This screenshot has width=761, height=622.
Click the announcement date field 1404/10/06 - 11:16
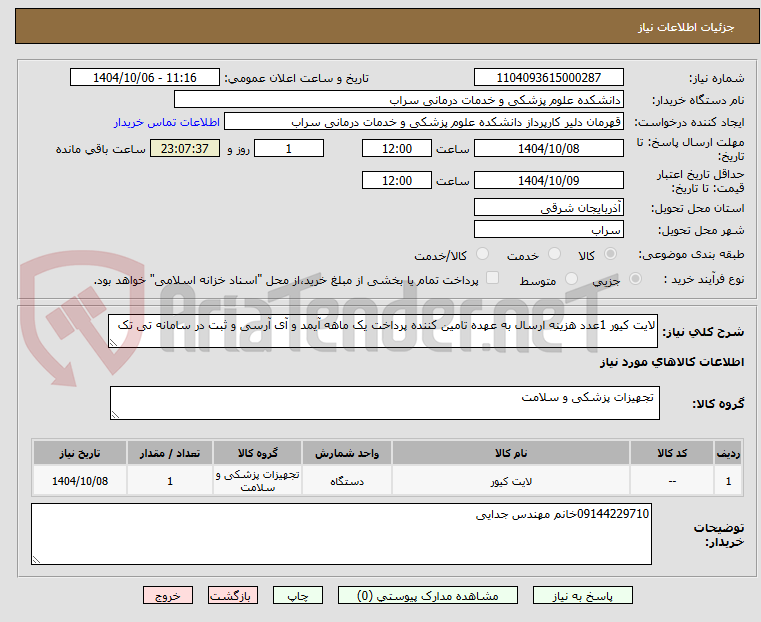click(145, 78)
